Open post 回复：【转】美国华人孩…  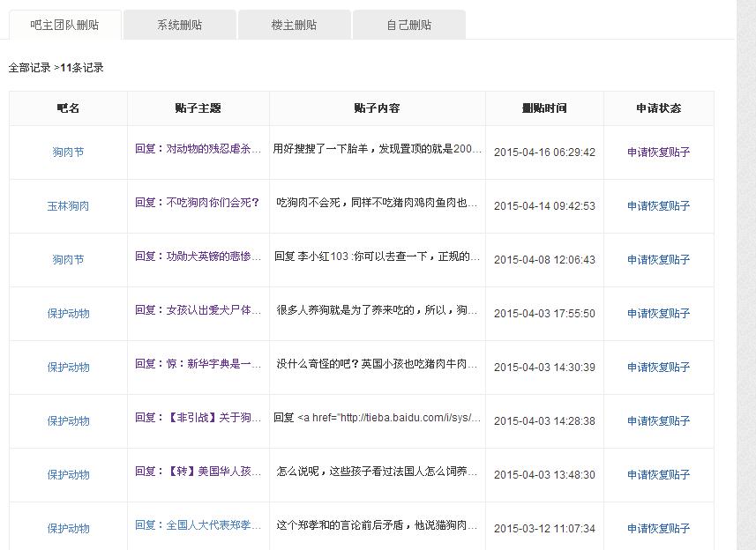[198, 472]
